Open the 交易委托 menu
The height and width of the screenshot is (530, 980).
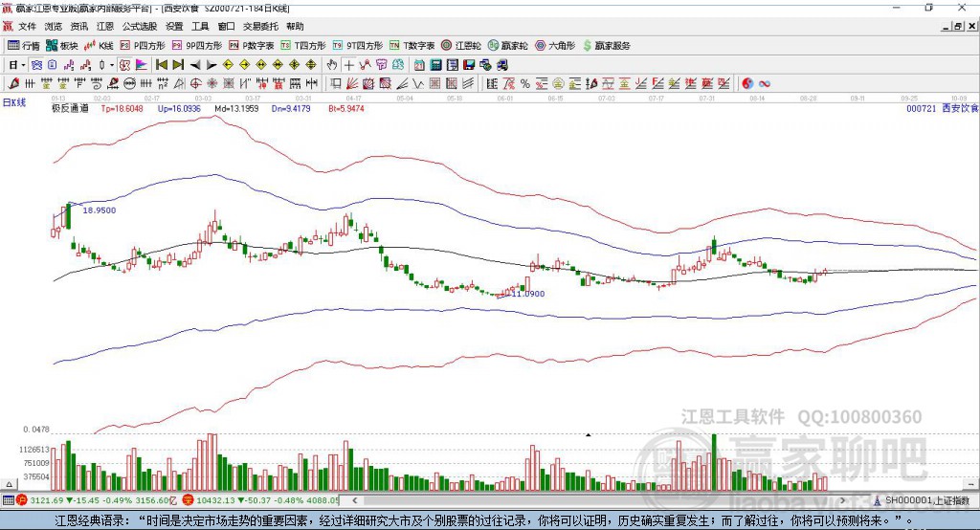260,26
